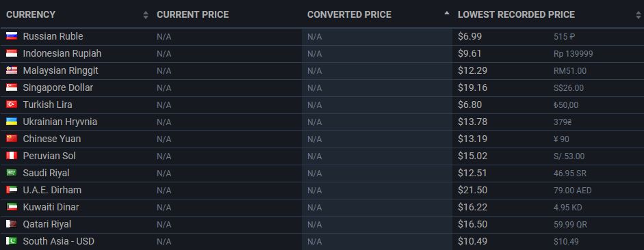Click the Chinese flag icon

[12, 139]
